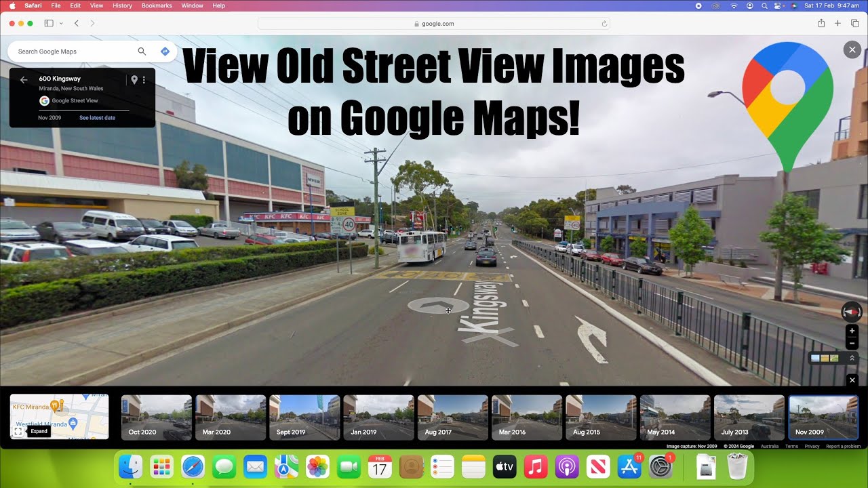Image resolution: width=868 pixels, height=488 pixels.
Task: Expand the imagery strip using the double chevron
Action: click(852, 358)
